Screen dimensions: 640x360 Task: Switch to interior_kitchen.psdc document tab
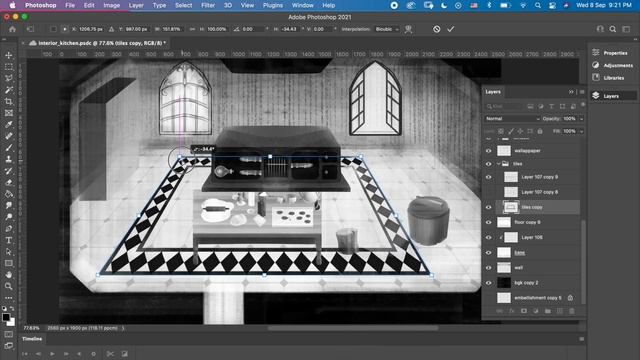tap(102, 43)
